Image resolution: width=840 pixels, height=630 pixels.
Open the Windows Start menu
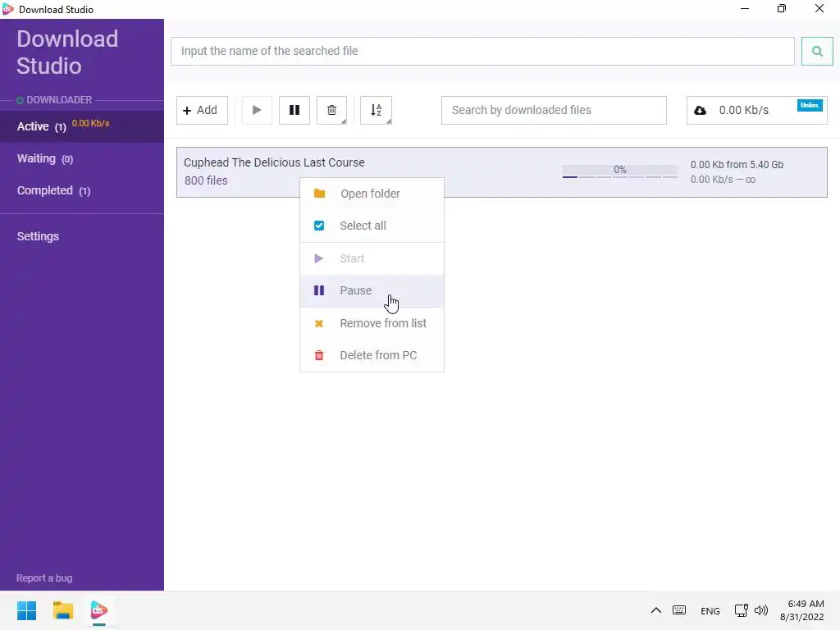27,610
